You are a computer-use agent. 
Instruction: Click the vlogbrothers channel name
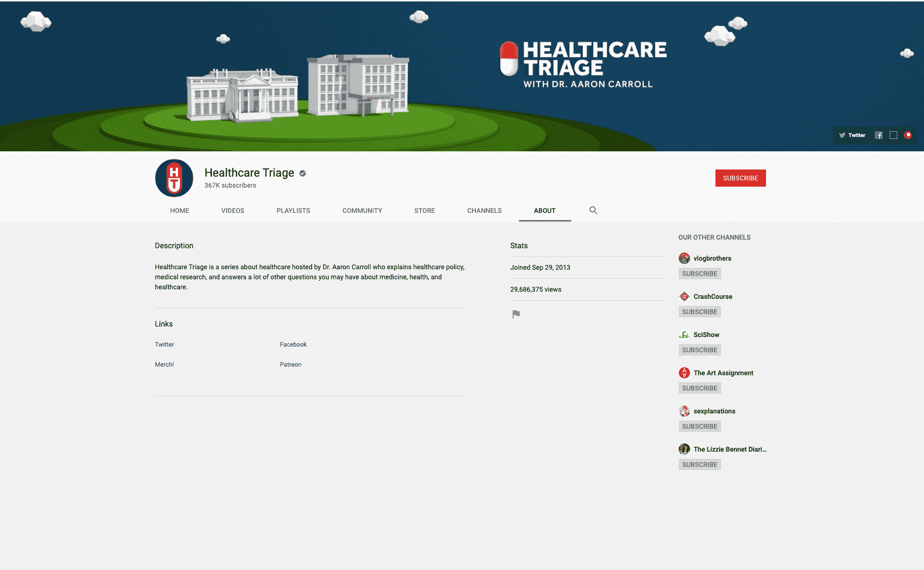(712, 258)
